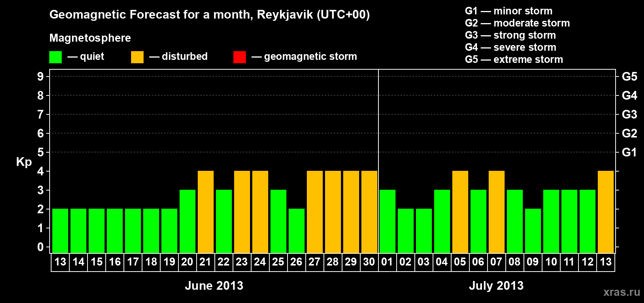644x303 pixels.
Task: Click the green quiet legend swatch
Action: (x=55, y=57)
